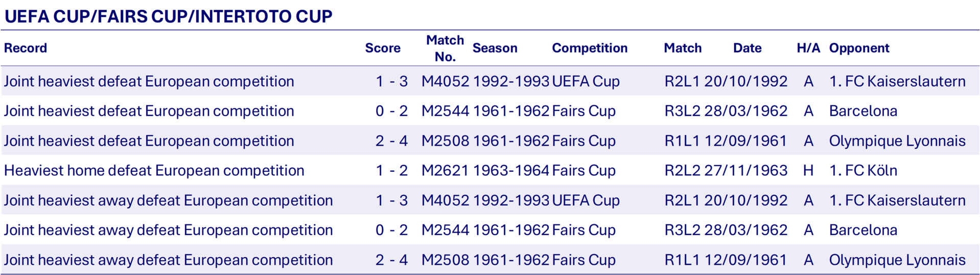Screen dimensions: 980x275
Task: Select Olympique Lyonnais in the last table row
Action: point(897,260)
